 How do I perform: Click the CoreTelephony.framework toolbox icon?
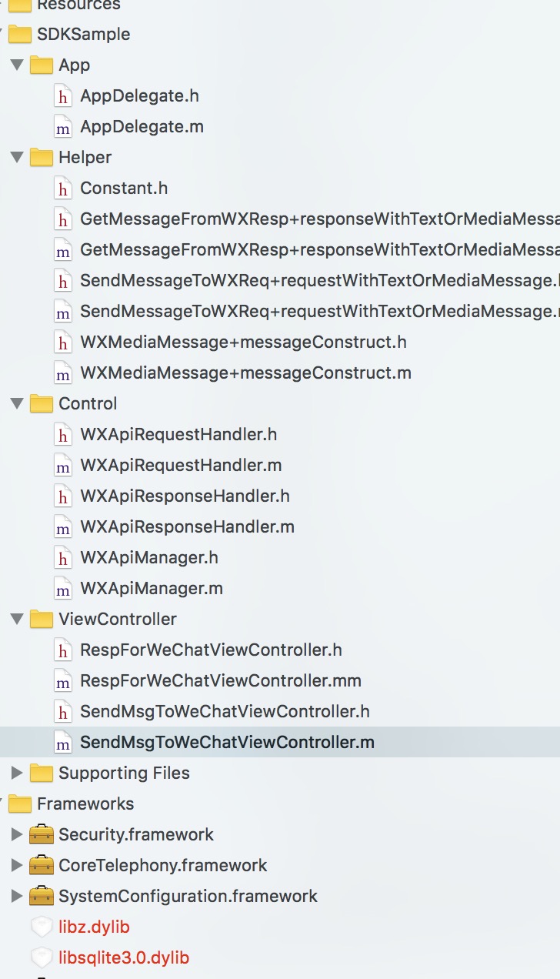click(41, 865)
